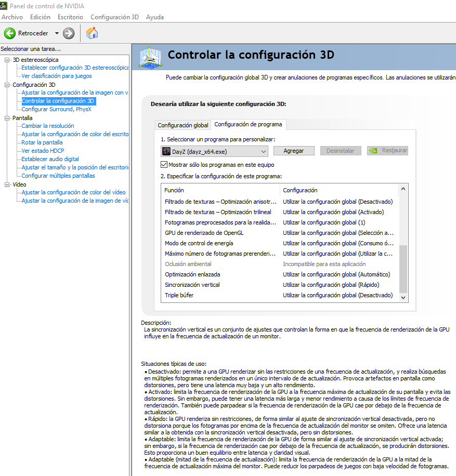Open Ajustar la configuración de color del escritorio
This screenshot has height=476, width=456.
75,134
